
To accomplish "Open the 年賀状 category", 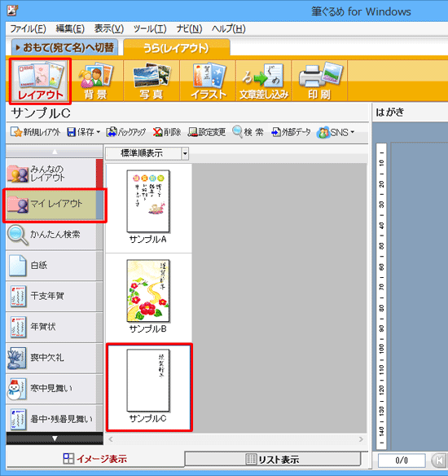I will 51,327.
